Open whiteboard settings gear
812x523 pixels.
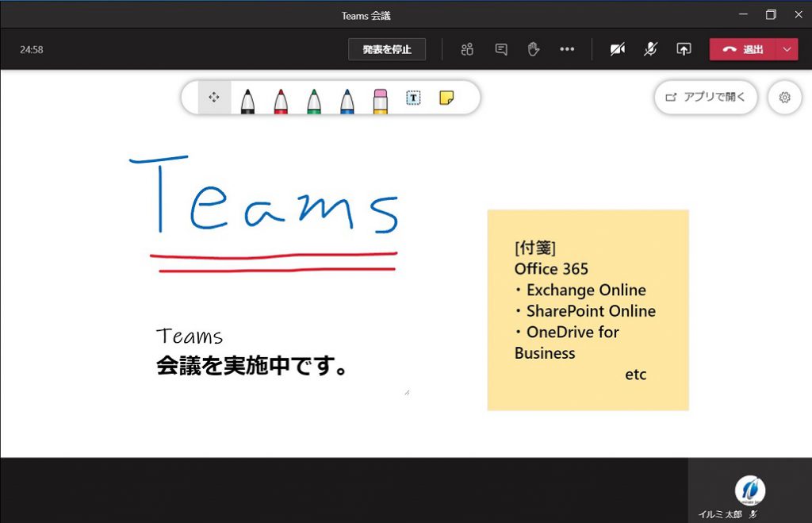784,98
